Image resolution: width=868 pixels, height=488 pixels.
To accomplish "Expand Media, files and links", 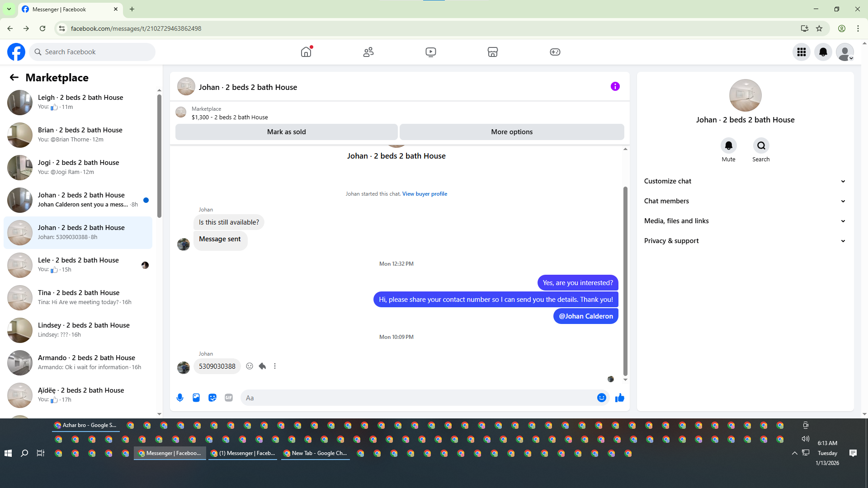I will (x=745, y=221).
